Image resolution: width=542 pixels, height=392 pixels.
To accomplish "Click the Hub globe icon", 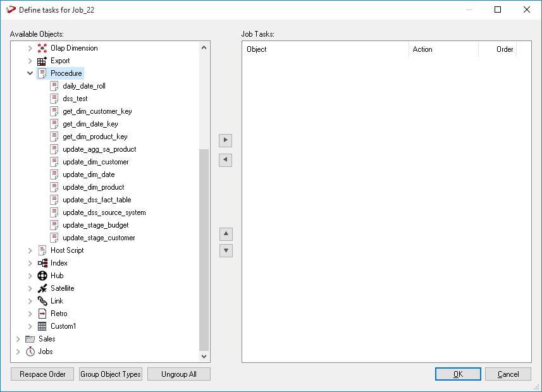I will pos(42,276).
